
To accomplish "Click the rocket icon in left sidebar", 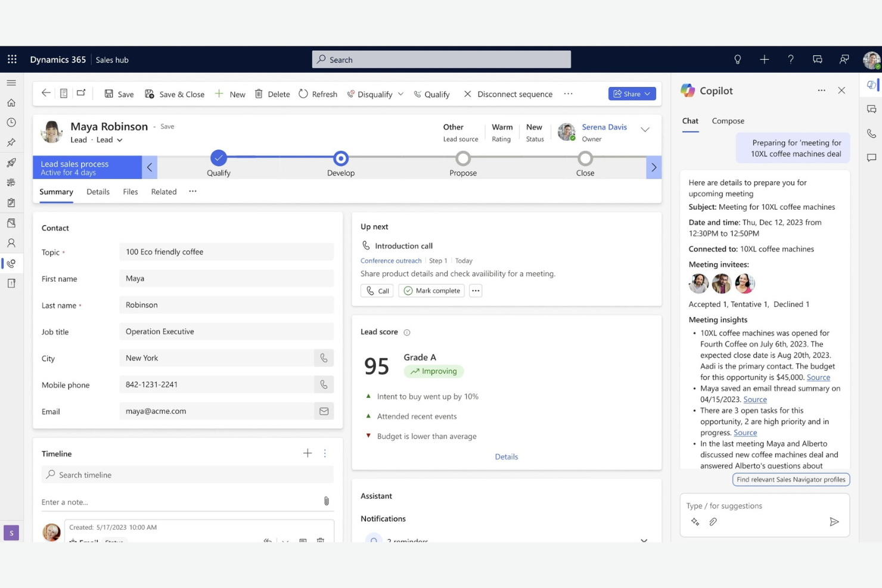I will click(x=11, y=163).
